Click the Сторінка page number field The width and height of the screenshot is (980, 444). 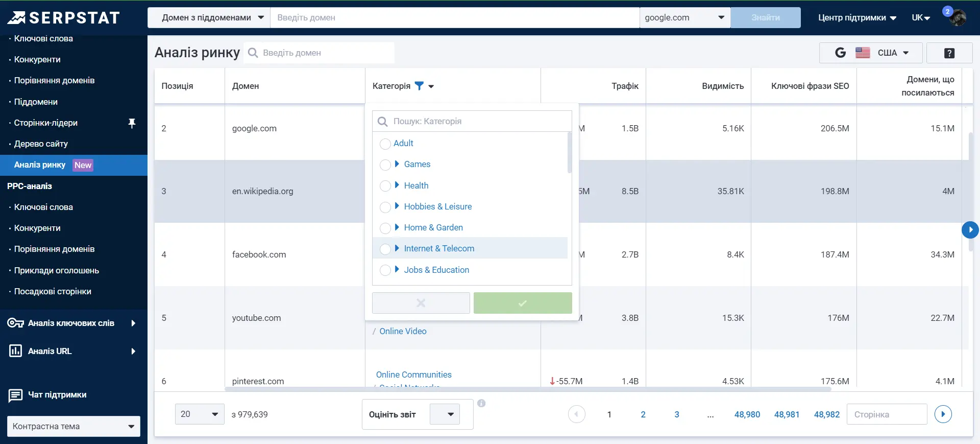887,414
